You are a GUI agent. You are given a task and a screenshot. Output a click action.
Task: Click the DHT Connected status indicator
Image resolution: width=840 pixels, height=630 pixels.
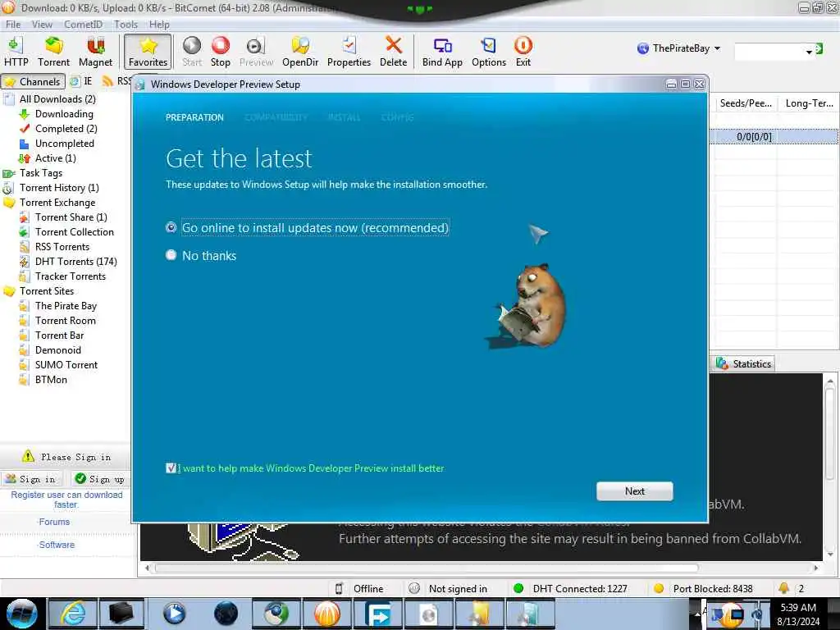coord(570,589)
